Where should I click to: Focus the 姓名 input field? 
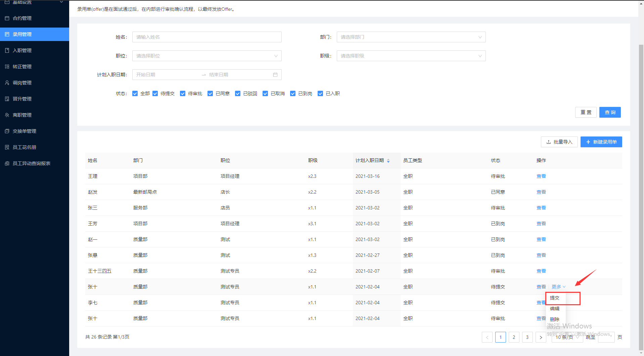coord(207,37)
